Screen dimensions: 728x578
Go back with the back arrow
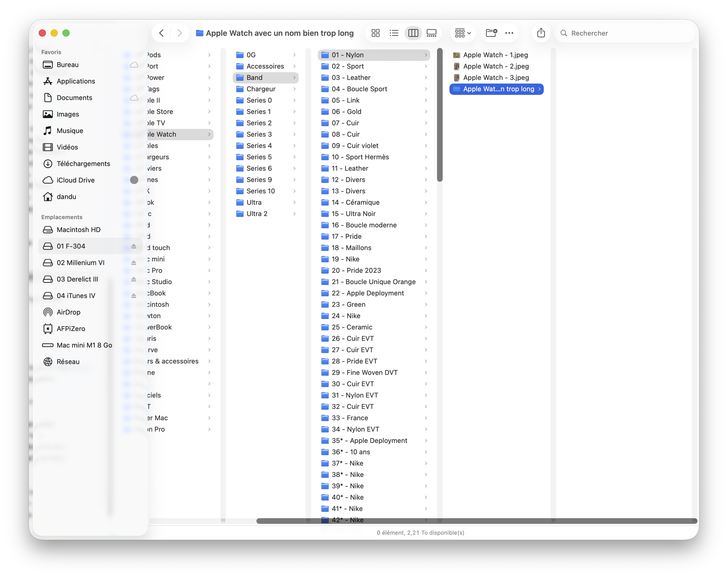coord(161,33)
